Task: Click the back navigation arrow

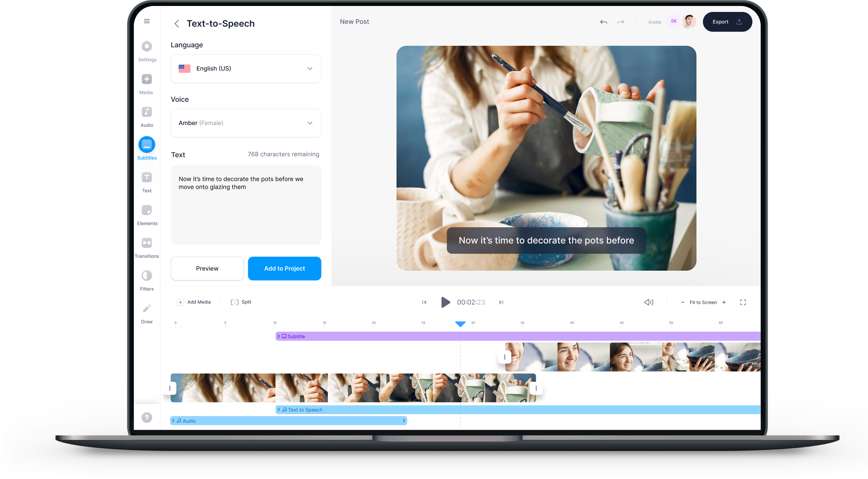Action: point(177,24)
